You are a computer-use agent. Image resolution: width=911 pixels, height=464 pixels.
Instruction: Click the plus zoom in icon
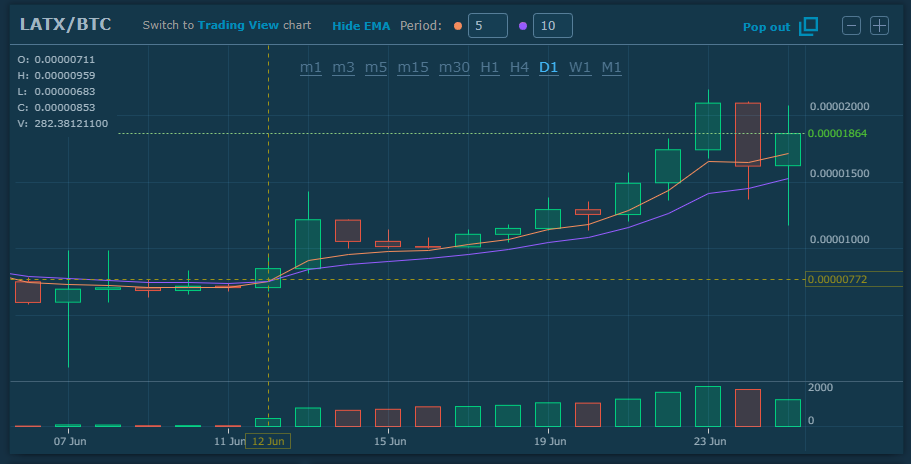click(879, 26)
